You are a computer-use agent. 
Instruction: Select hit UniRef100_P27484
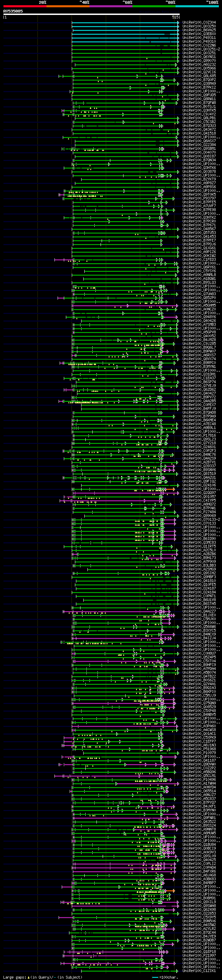click(199, 512)
